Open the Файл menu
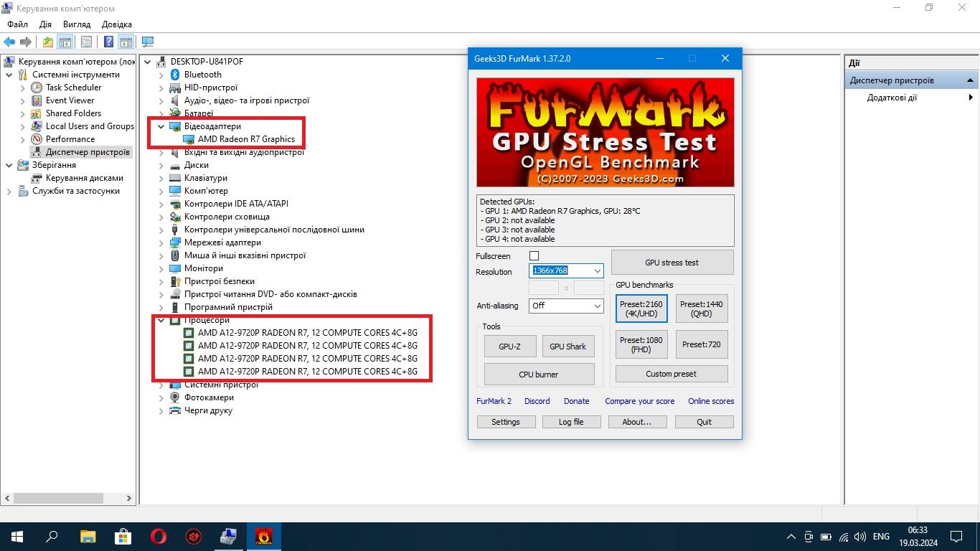980x551 pixels. pos(18,24)
